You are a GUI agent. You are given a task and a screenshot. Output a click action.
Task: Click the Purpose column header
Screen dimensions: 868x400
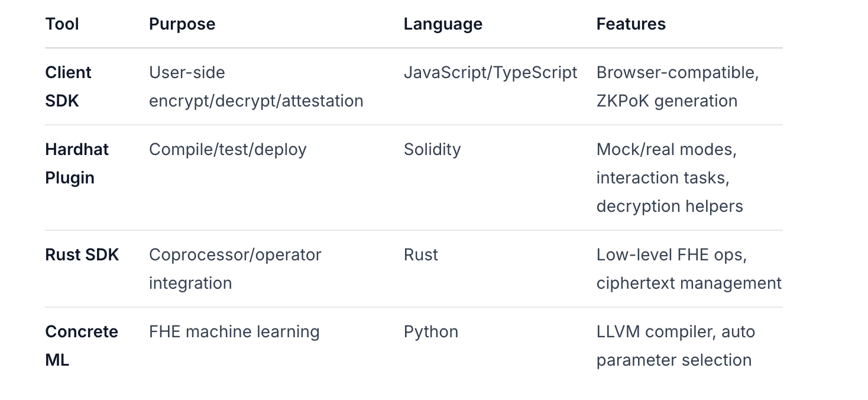tap(182, 24)
